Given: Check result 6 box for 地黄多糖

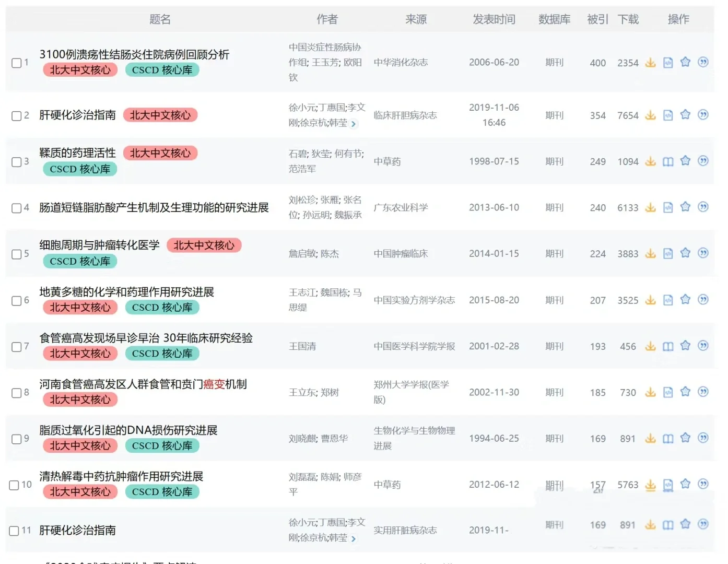Looking at the screenshot, I should pos(17,300).
